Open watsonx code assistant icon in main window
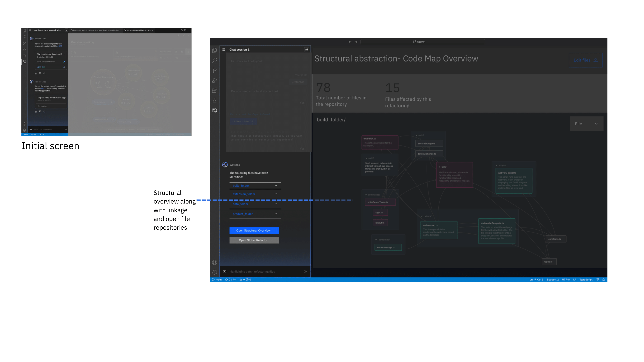 point(214,110)
